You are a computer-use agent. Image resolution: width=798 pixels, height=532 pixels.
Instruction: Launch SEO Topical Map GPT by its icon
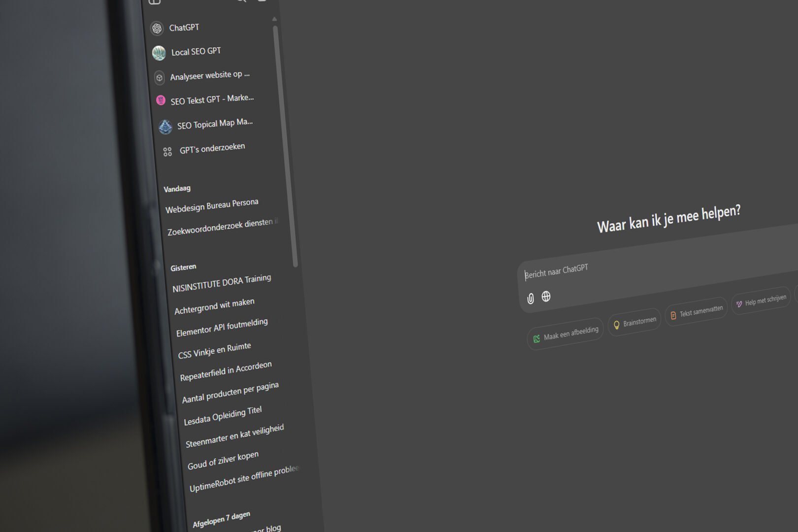pos(165,127)
